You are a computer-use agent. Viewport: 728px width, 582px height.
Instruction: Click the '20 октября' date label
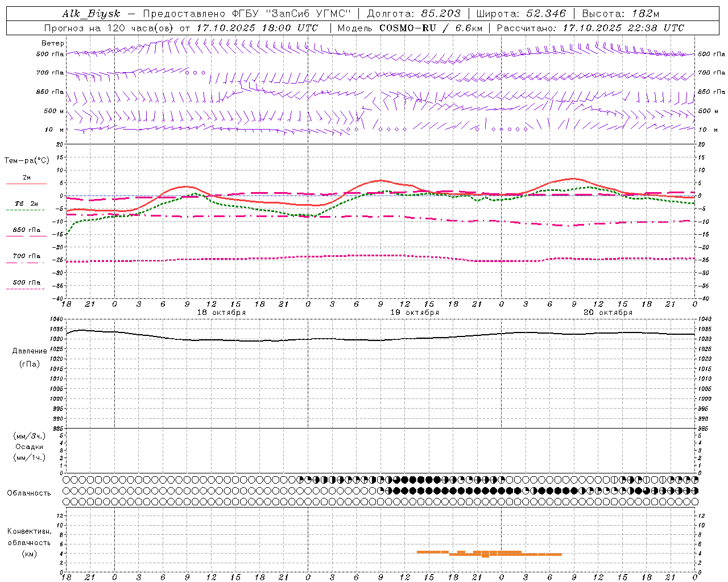(x=608, y=313)
